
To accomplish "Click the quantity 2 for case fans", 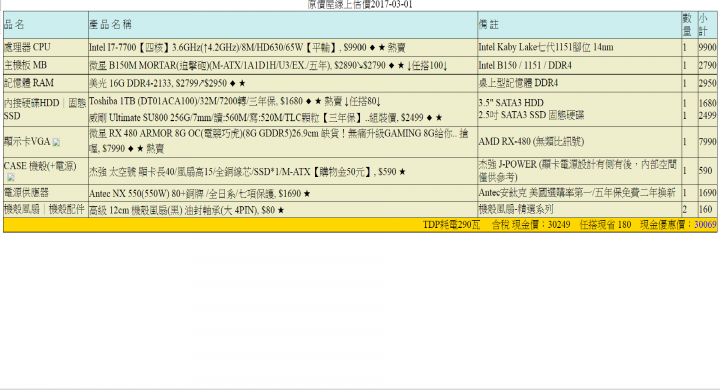I will click(x=685, y=209).
